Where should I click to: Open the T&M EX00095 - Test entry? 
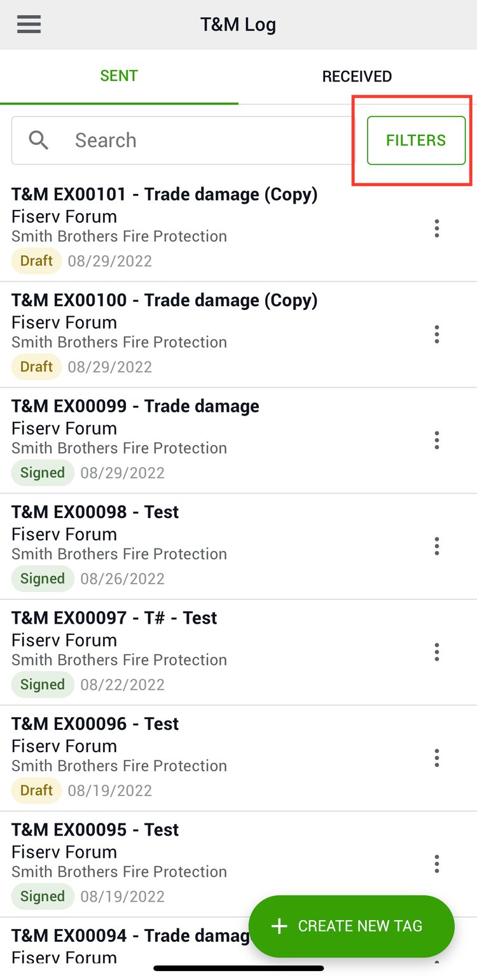(x=95, y=830)
